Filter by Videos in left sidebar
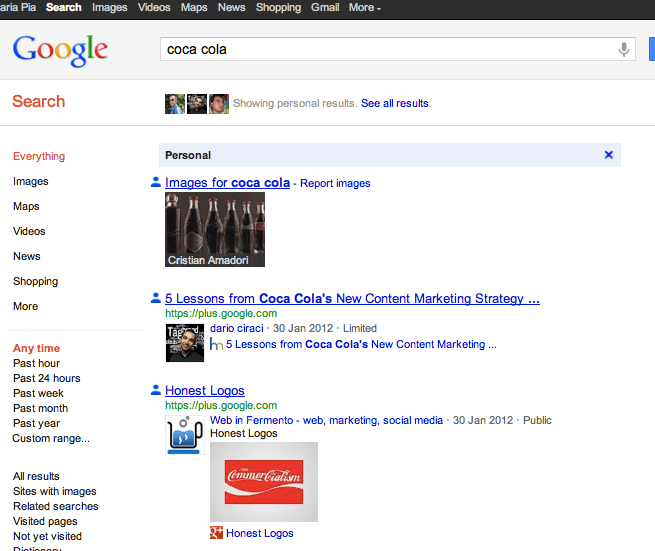Screen dimensions: 655x551 (29, 231)
